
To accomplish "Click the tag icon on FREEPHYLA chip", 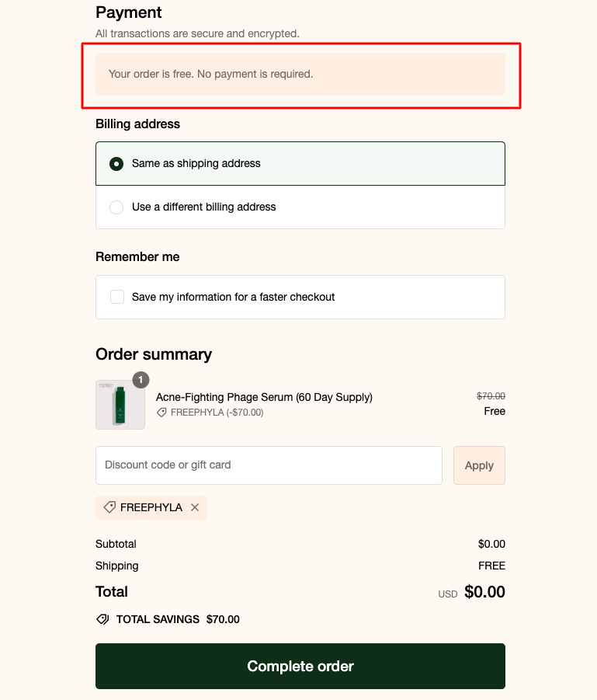I will [x=109, y=507].
